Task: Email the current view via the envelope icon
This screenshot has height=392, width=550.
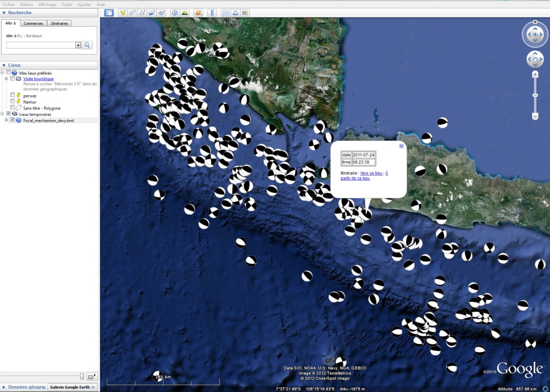Action: coord(226,12)
